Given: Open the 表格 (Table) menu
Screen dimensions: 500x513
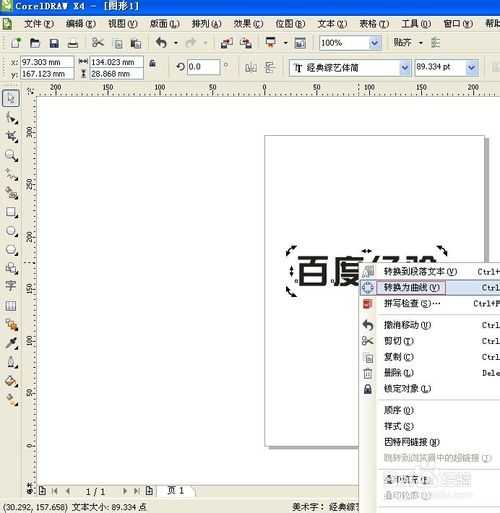Looking at the screenshot, I should tap(374, 24).
